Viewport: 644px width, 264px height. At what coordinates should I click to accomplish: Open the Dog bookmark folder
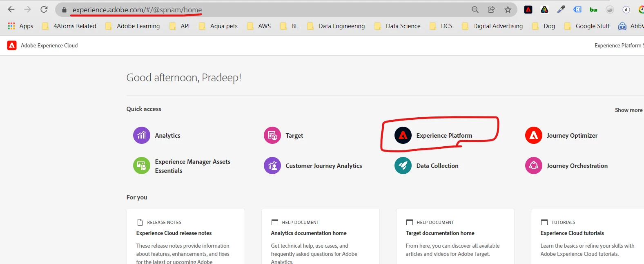(544, 26)
